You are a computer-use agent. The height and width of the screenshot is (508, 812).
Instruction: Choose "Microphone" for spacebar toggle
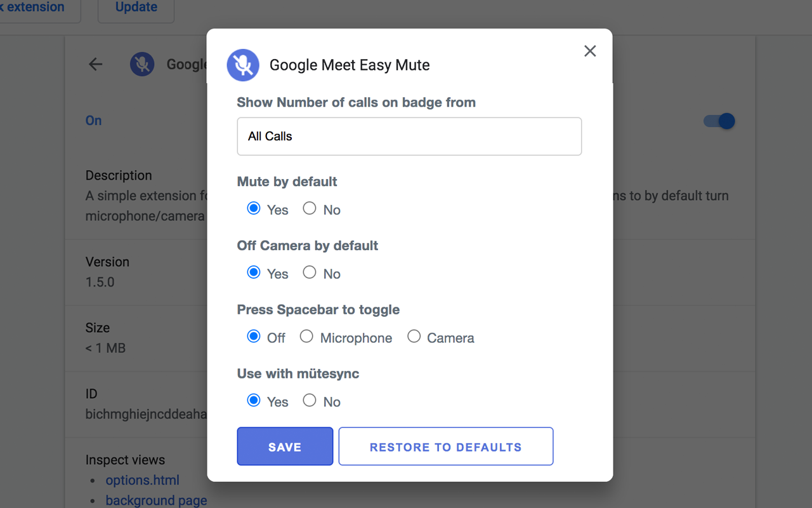(306, 336)
